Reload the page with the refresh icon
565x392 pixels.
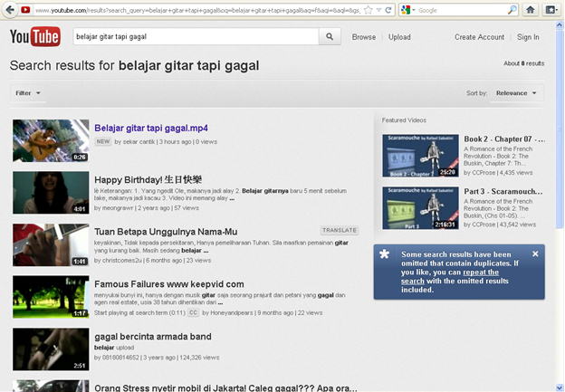click(388, 10)
